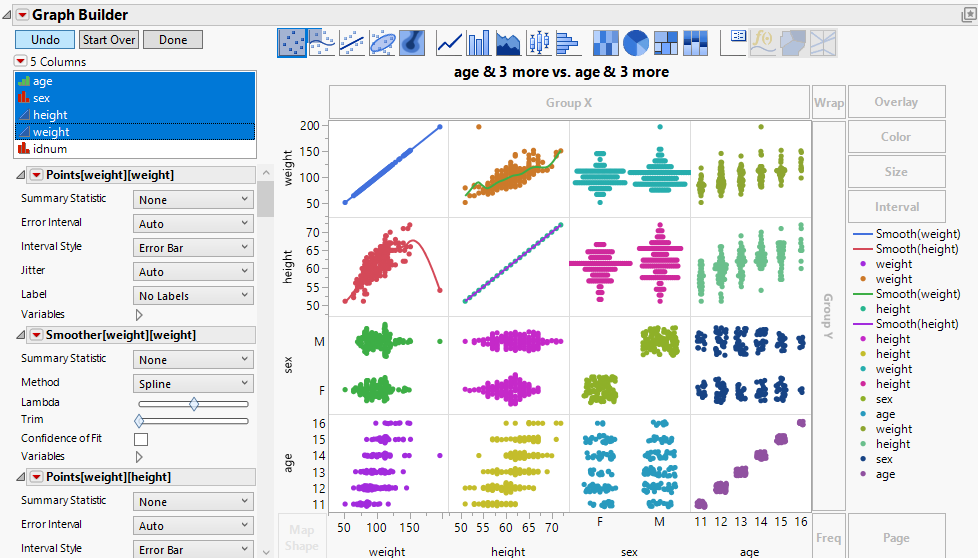Choose the Line of Fit icon
Image resolution: width=978 pixels, height=558 pixels.
(352, 43)
